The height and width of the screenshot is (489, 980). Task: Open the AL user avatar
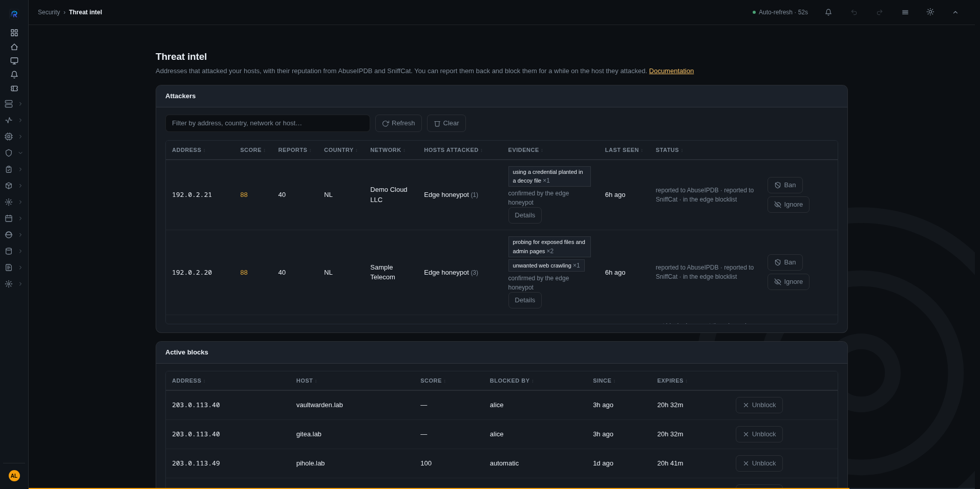(x=14, y=476)
